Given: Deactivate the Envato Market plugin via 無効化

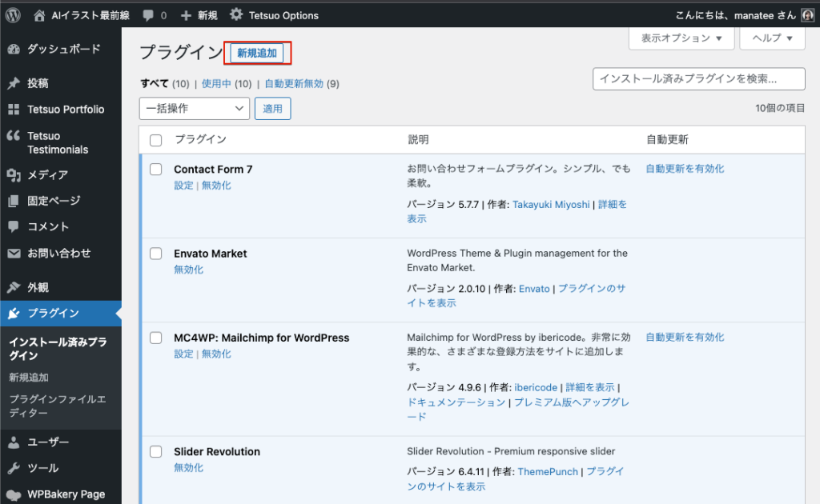Looking at the screenshot, I should point(188,270).
